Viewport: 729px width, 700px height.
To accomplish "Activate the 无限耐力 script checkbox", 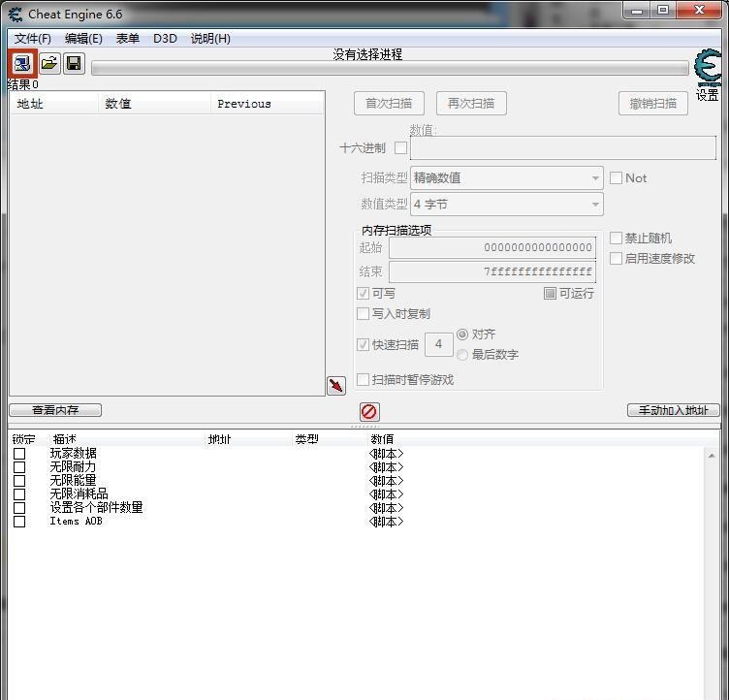I will click(x=19, y=467).
